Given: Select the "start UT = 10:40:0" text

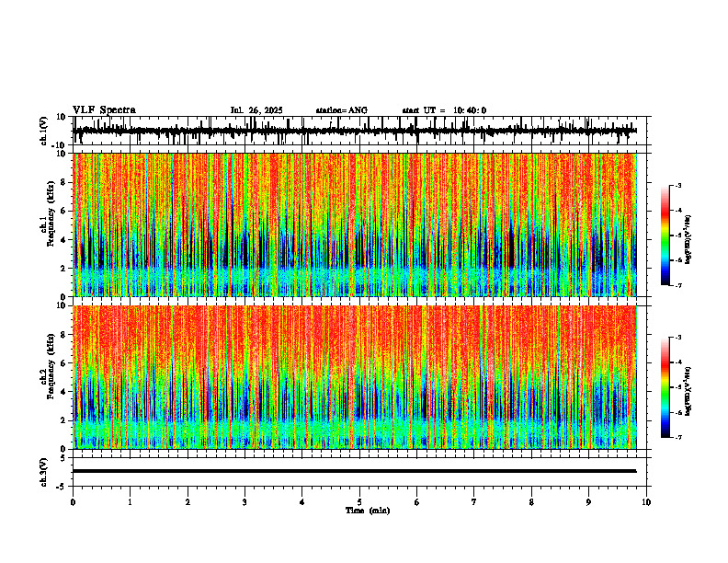Looking at the screenshot, I should tap(444, 110).
